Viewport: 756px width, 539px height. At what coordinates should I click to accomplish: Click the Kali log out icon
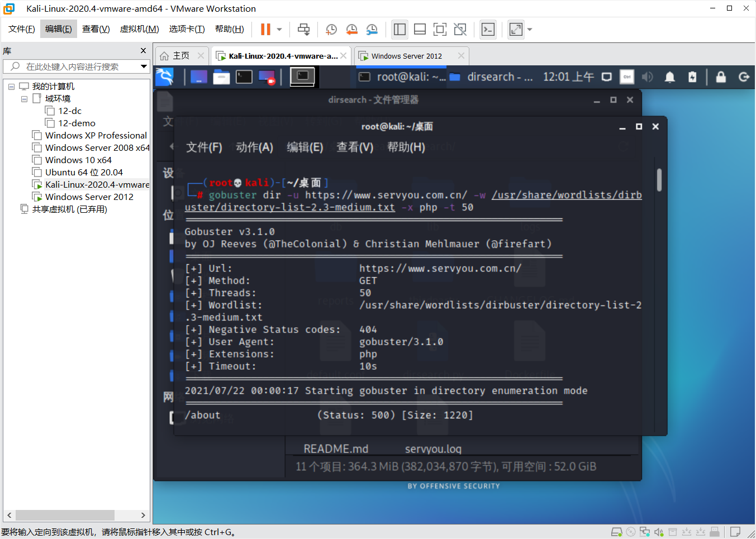click(744, 77)
